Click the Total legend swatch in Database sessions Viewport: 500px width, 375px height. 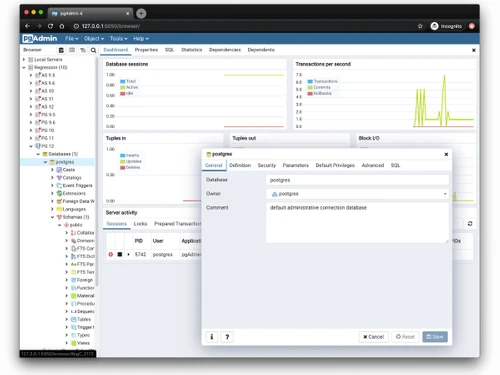(122, 81)
